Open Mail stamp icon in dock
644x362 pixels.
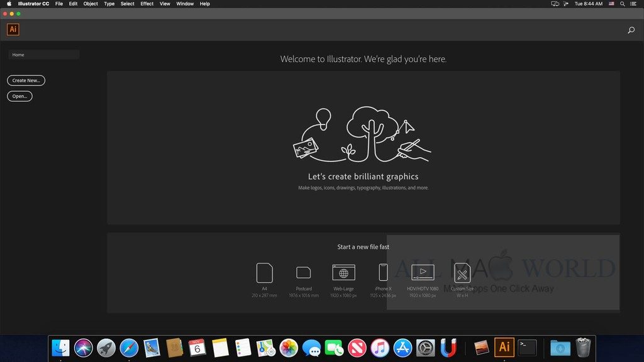[152, 348]
